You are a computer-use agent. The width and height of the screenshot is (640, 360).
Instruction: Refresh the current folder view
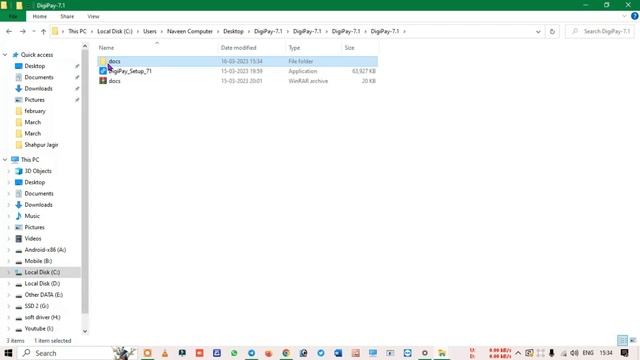(552, 31)
